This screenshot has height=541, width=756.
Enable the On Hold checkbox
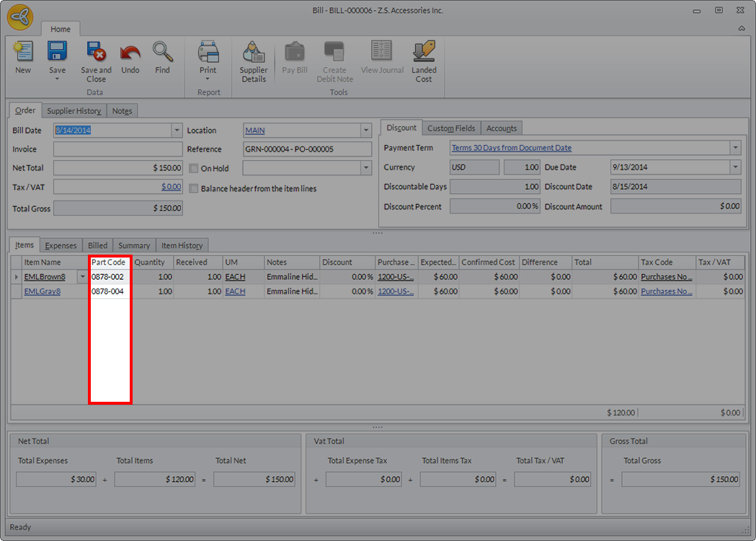194,168
